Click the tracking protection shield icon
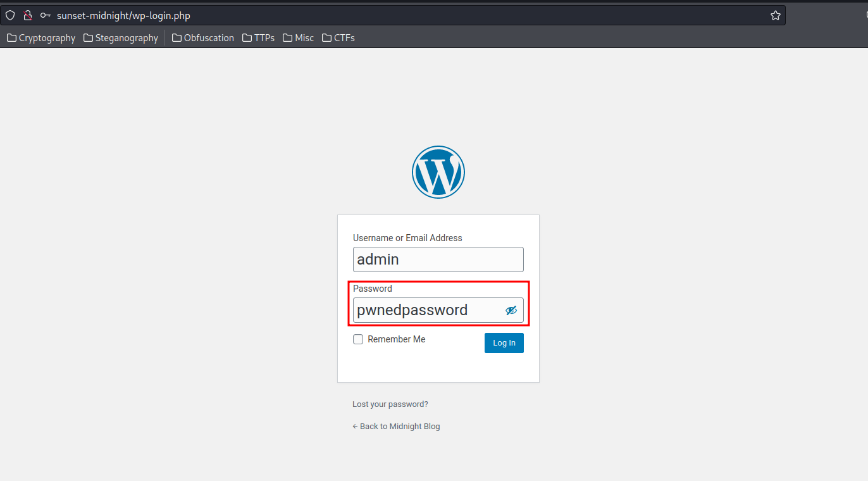868x481 pixels. pos(10,15)
